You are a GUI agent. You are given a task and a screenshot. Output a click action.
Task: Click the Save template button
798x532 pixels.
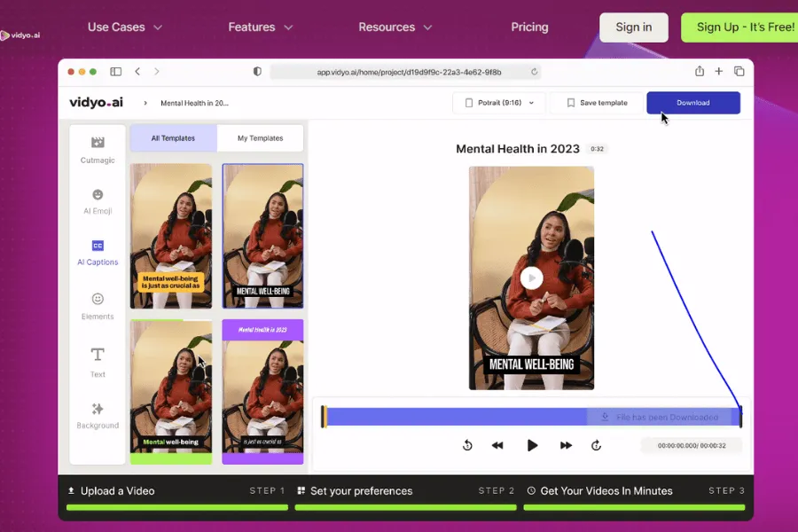597,103
